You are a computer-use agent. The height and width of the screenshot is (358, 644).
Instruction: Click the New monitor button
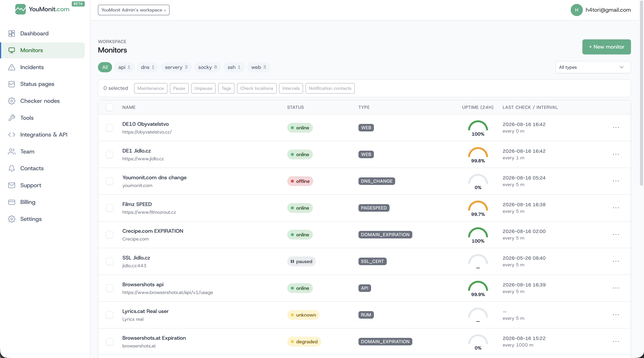coord(607,47)
